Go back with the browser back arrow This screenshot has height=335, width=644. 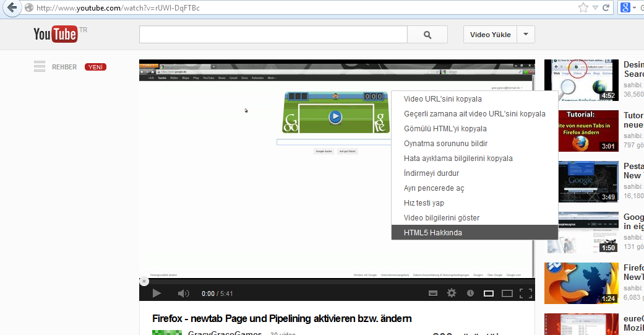pyautogui.click(x=12, y=7)
